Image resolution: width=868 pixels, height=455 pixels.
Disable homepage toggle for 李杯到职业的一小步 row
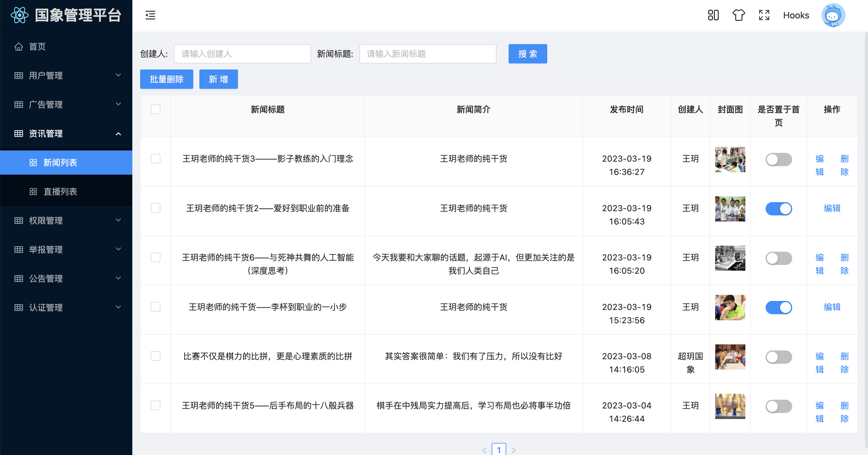click(779, 307)
